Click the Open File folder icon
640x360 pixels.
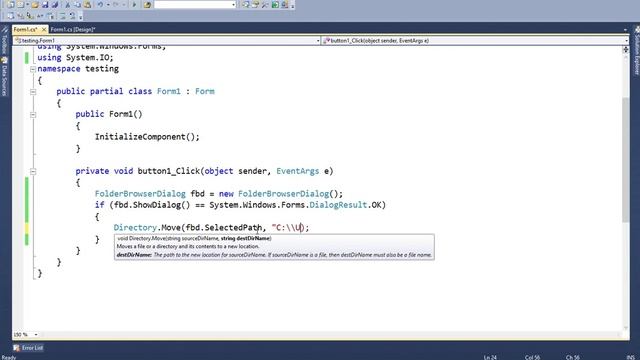(35, 4)
